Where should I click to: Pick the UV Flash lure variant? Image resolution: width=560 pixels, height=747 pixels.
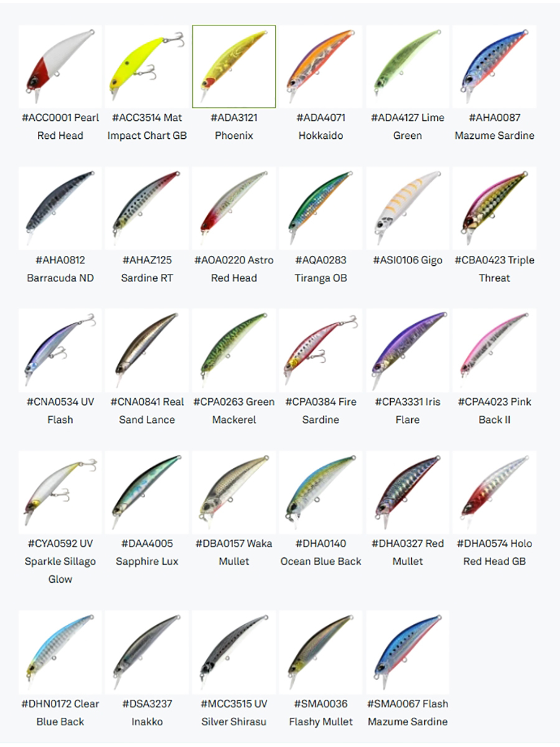coord(60,350)
